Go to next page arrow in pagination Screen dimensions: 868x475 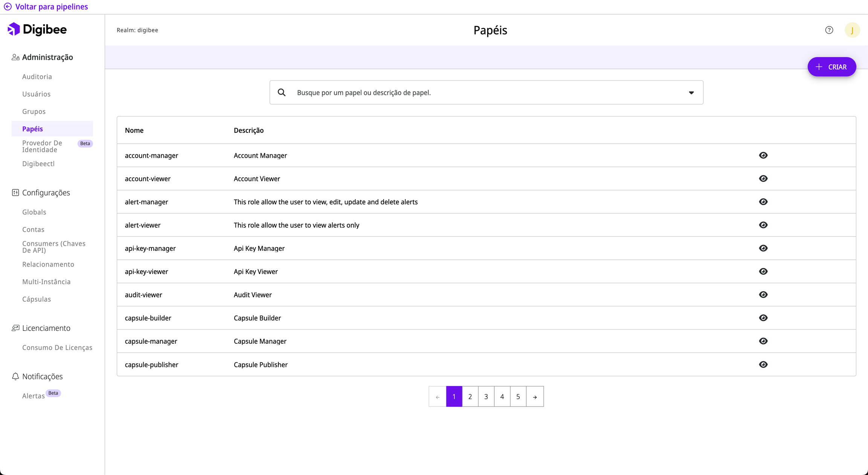coord(535,397)
